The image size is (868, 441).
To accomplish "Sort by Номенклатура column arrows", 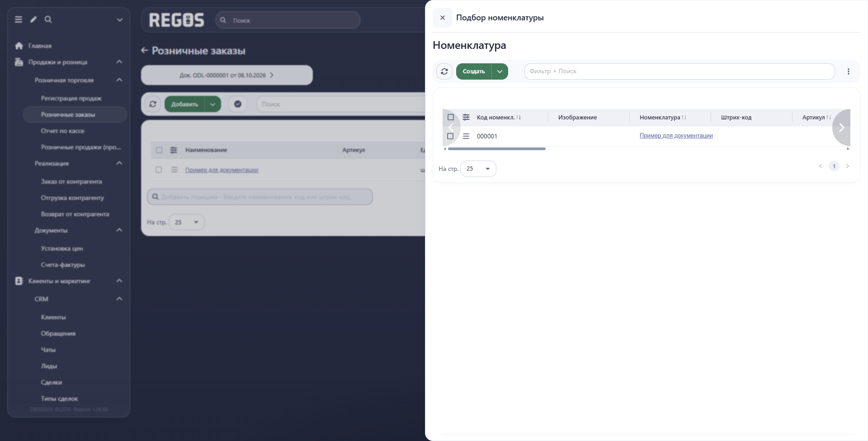I will click(684, 117).
